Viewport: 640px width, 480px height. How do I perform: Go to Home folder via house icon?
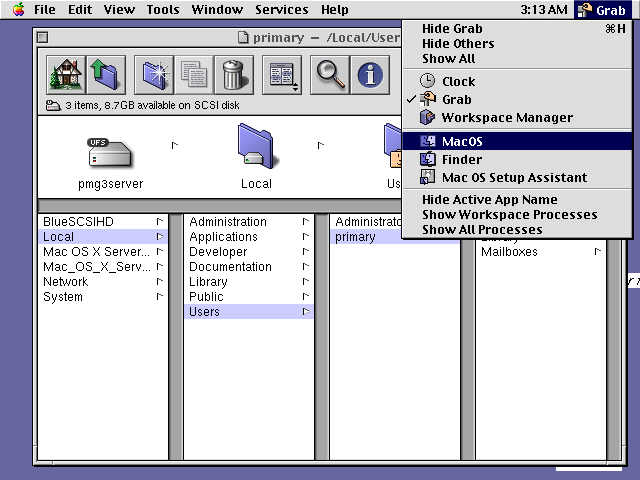(66, 75)
